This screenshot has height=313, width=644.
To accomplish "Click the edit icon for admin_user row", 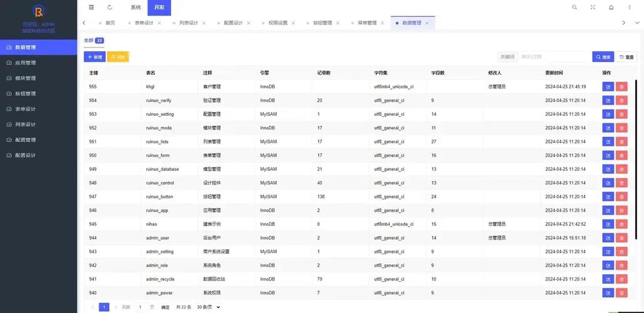I will click(608, 238).
